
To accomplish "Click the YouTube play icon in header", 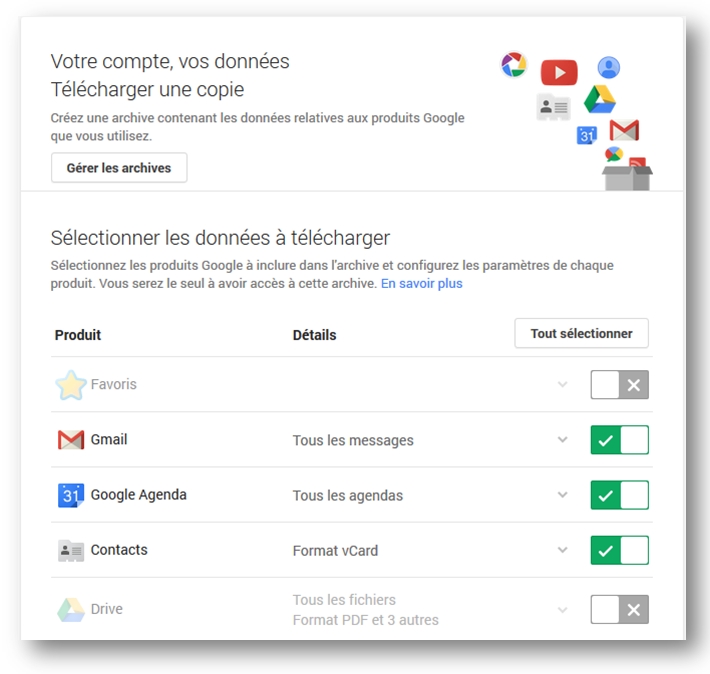I will coord(559,72).
